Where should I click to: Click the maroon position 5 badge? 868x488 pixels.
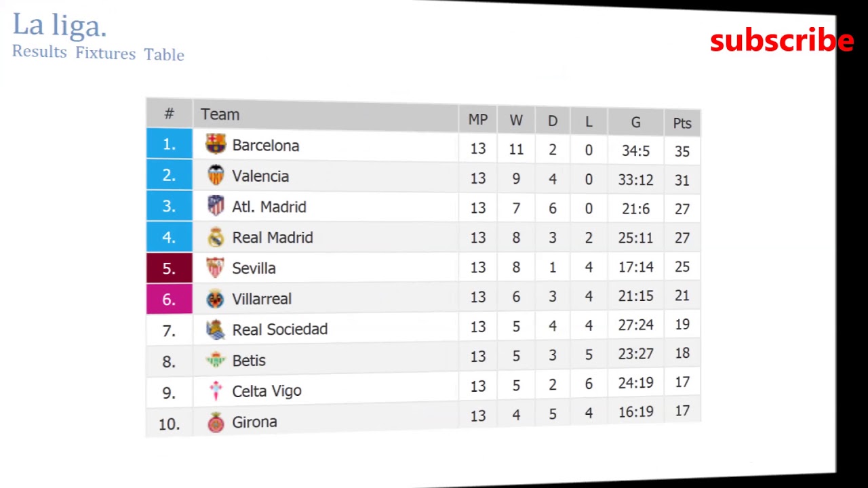[170, 268]
